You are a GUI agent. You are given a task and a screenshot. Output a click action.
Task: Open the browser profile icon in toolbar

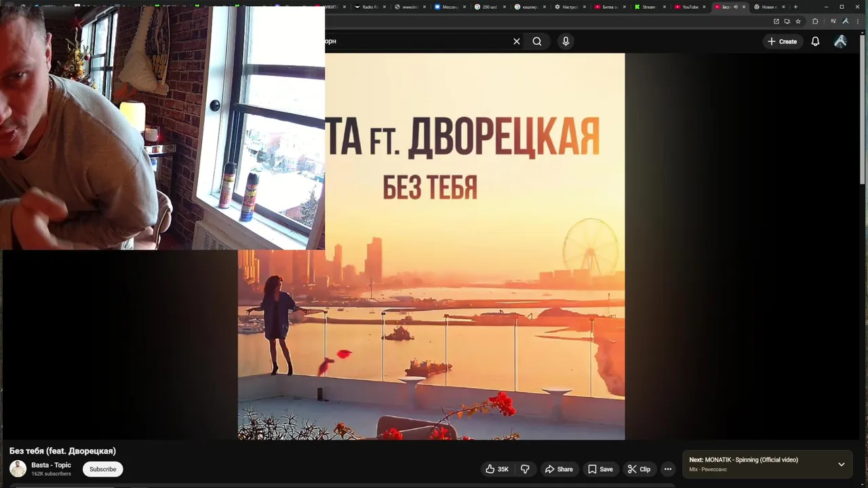pos(845,21)
